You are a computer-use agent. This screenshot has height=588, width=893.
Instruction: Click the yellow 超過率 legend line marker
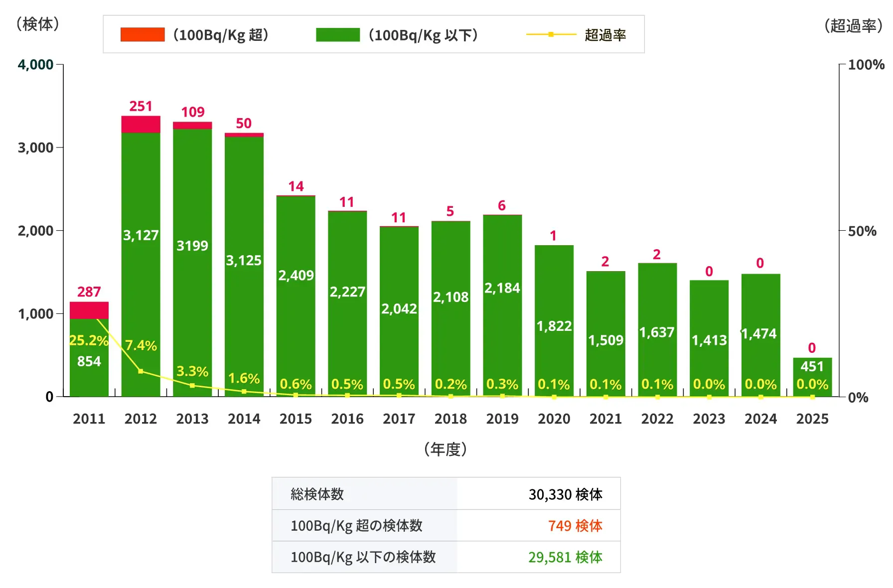(x=551, y=34)
